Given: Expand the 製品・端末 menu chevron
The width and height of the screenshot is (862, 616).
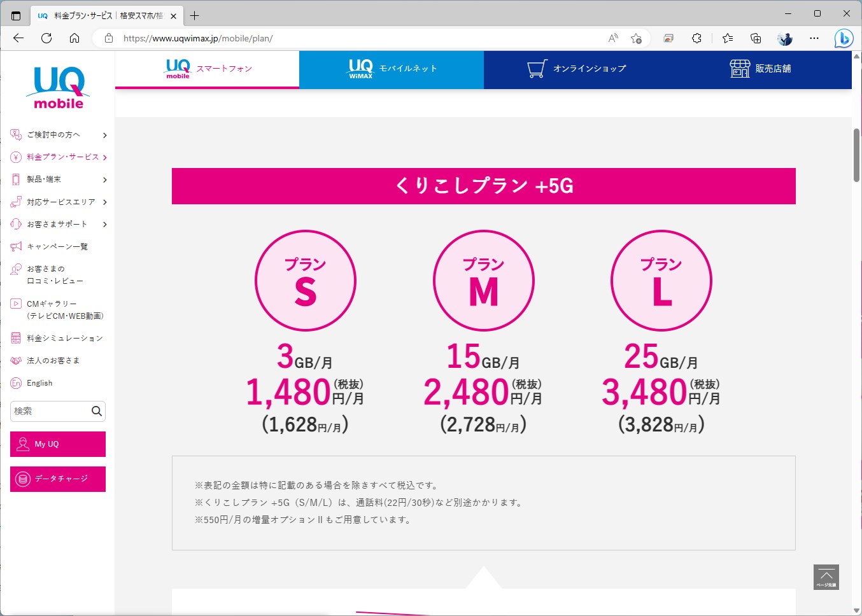Looking at the screenshot, I should coord(105,179).
